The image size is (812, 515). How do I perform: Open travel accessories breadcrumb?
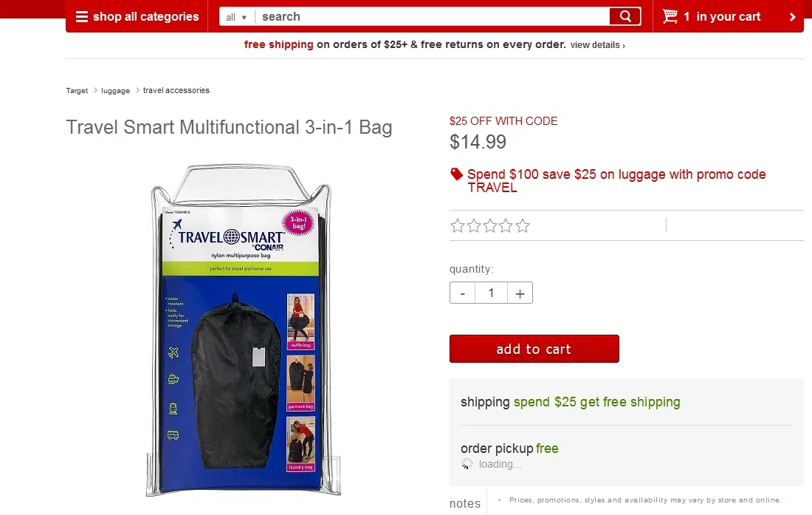point(176,90)
